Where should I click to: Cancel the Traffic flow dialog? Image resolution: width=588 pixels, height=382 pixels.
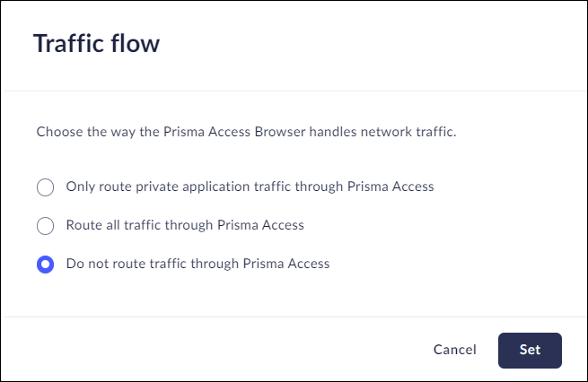pos(454,350)
